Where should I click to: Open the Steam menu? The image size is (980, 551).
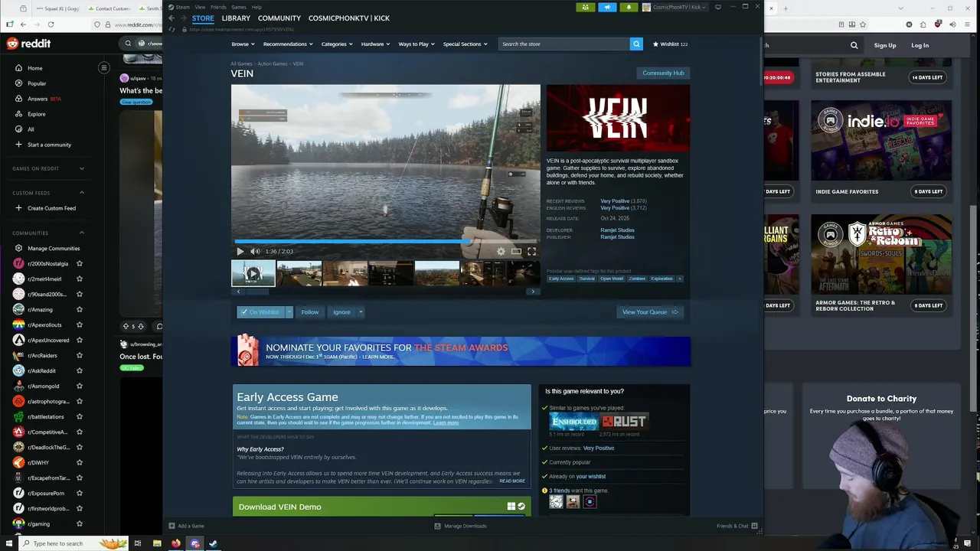[180, 7]
